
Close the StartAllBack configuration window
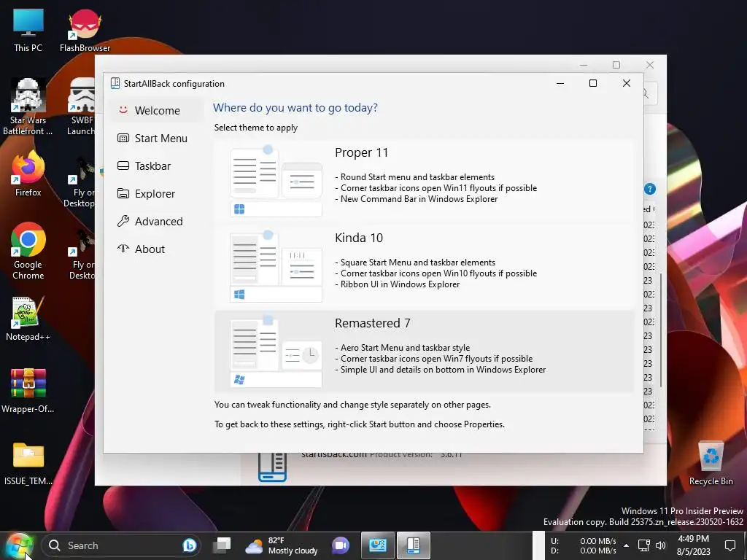click(627, 83)
